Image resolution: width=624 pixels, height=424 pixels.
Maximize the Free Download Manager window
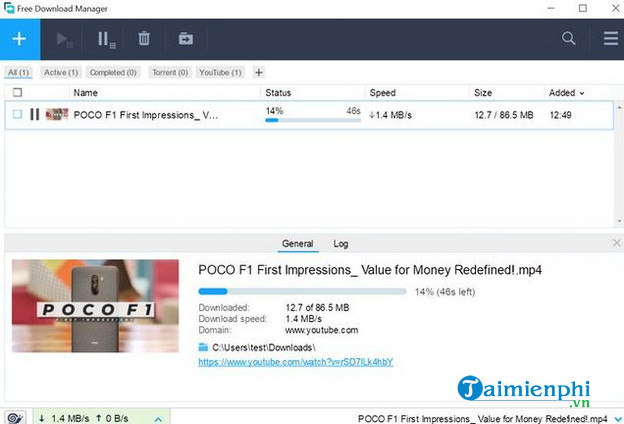pos(583,8)
